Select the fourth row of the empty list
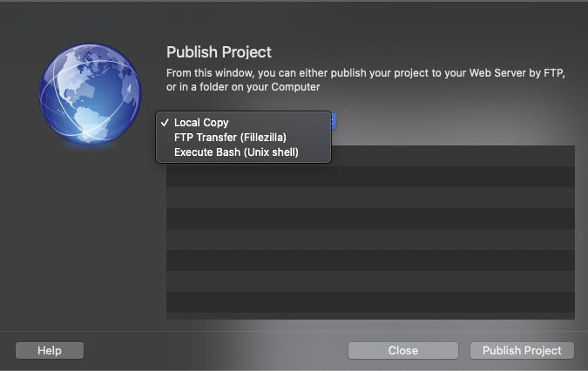The width and height of the screenshot is (588, 371). pos(370,219)
